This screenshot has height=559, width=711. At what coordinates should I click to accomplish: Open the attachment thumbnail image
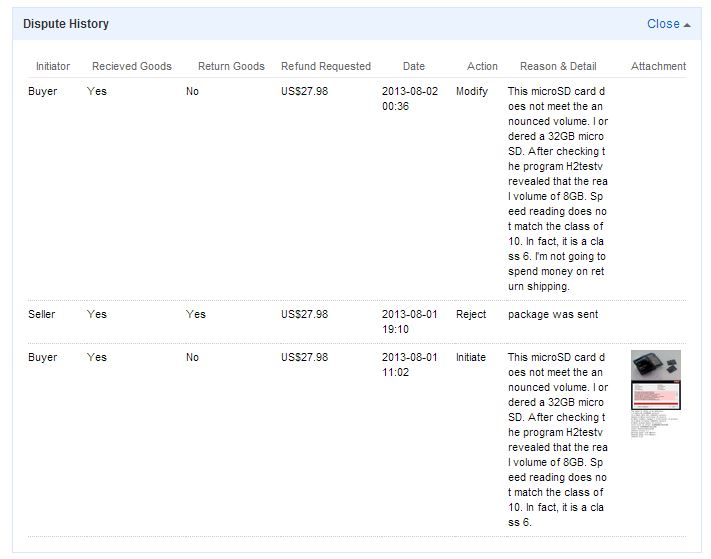coord(656,394)
